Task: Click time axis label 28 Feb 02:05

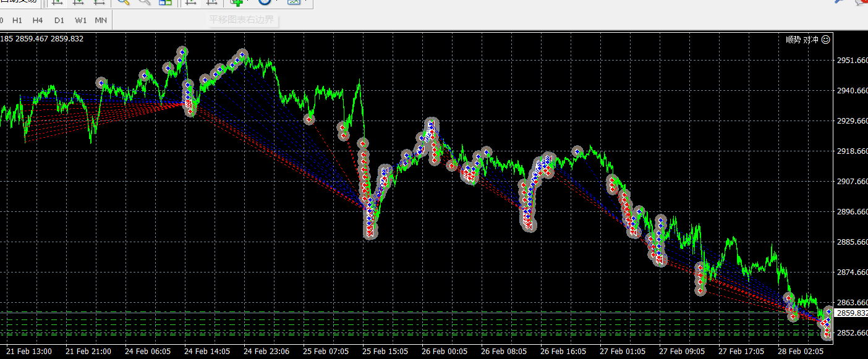Action: coord(801,352)
